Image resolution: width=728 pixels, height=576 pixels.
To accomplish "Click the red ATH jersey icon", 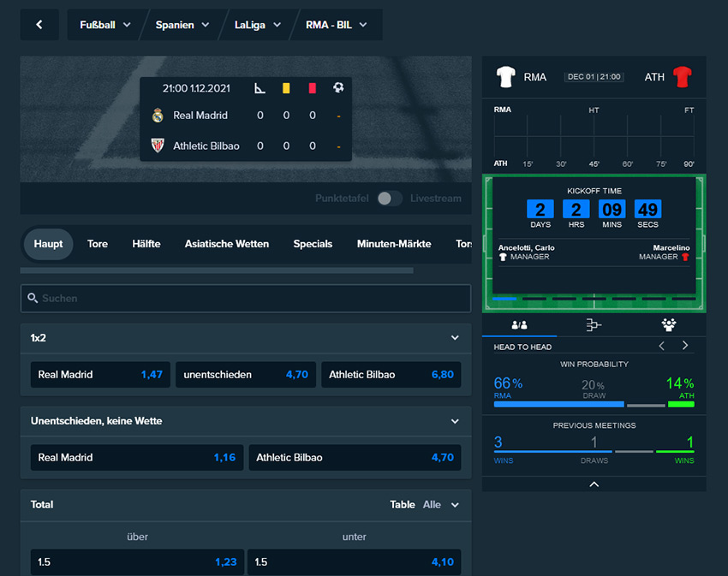I will [682, 77].
